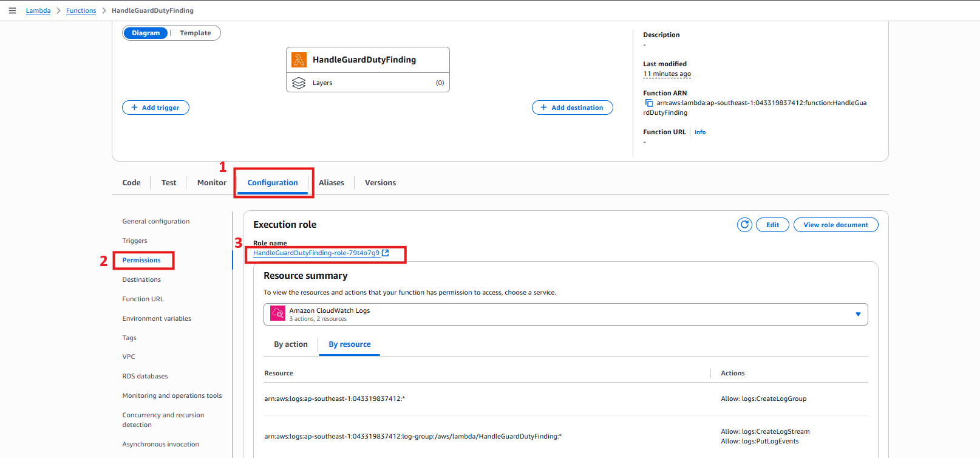The width and height of the screenshot is (980, 458).
Task: Open VPC settings
Action: click(x=129, y=357)
